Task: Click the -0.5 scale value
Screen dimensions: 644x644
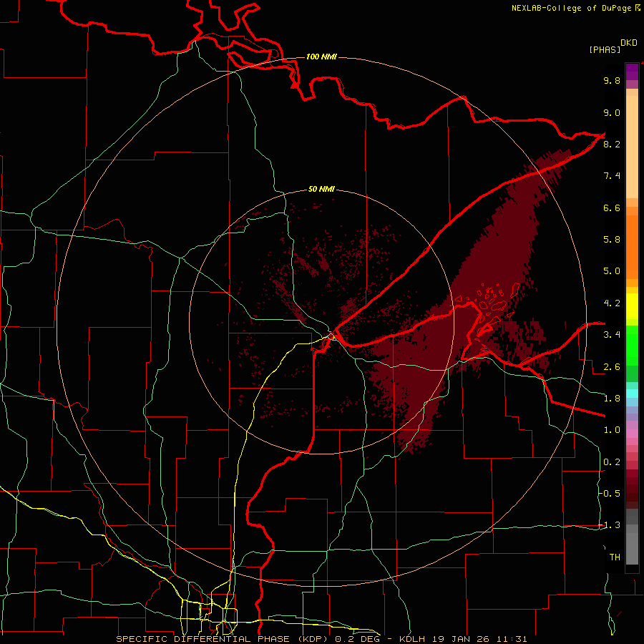Action: pyautogui.click(x=609, y=494)
